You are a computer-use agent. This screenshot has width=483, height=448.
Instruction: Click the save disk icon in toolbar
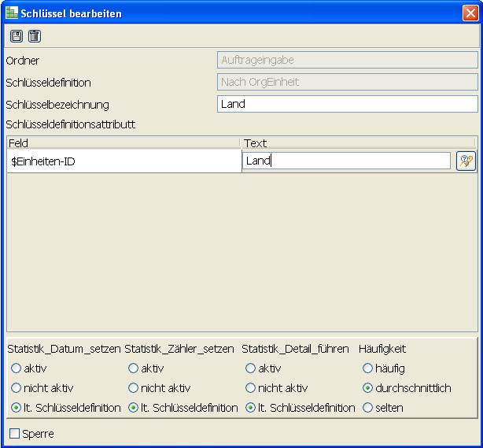click(x=17, y=36)
